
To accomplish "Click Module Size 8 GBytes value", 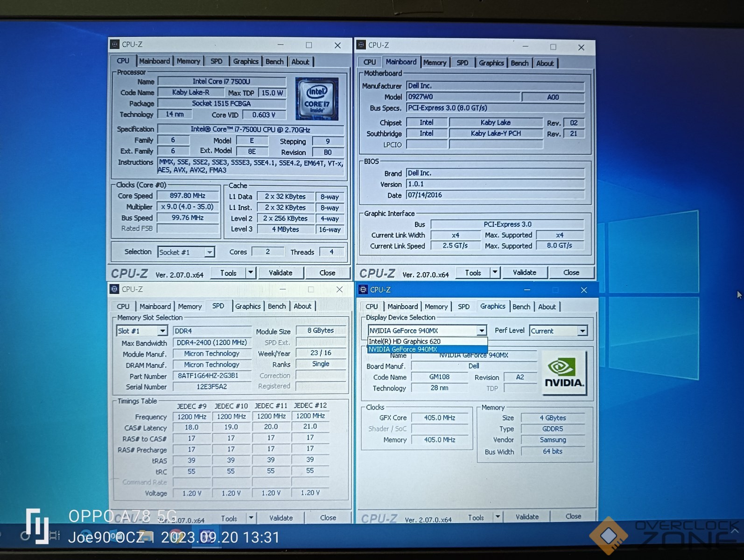I will (321, 330).
